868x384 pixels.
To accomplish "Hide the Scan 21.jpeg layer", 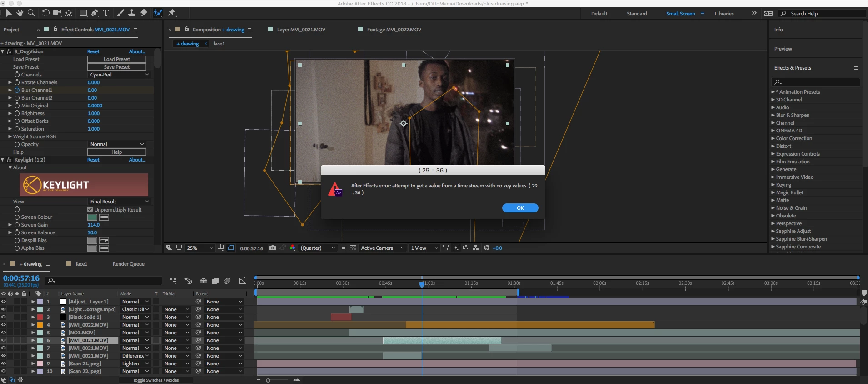I will pos(4,364).
